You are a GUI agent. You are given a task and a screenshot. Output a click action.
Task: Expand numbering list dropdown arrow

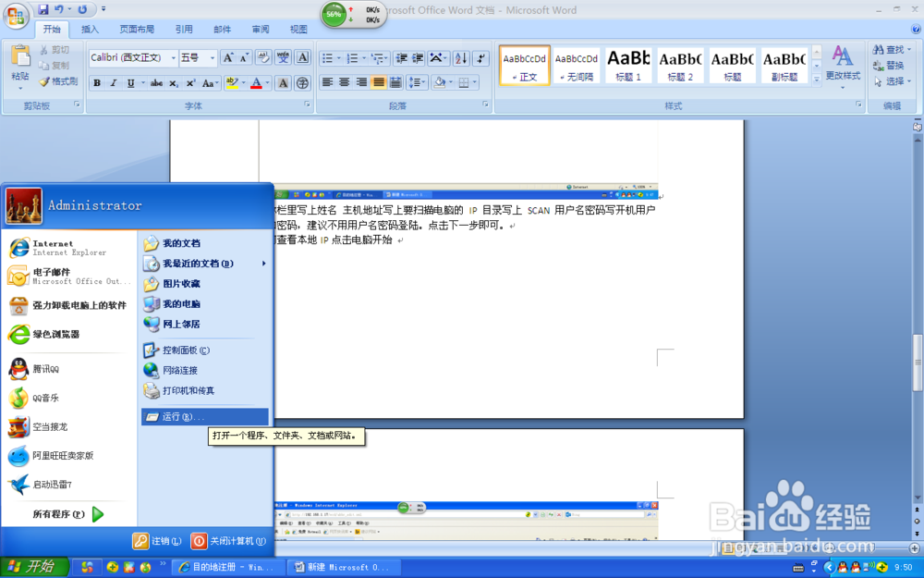364,57
